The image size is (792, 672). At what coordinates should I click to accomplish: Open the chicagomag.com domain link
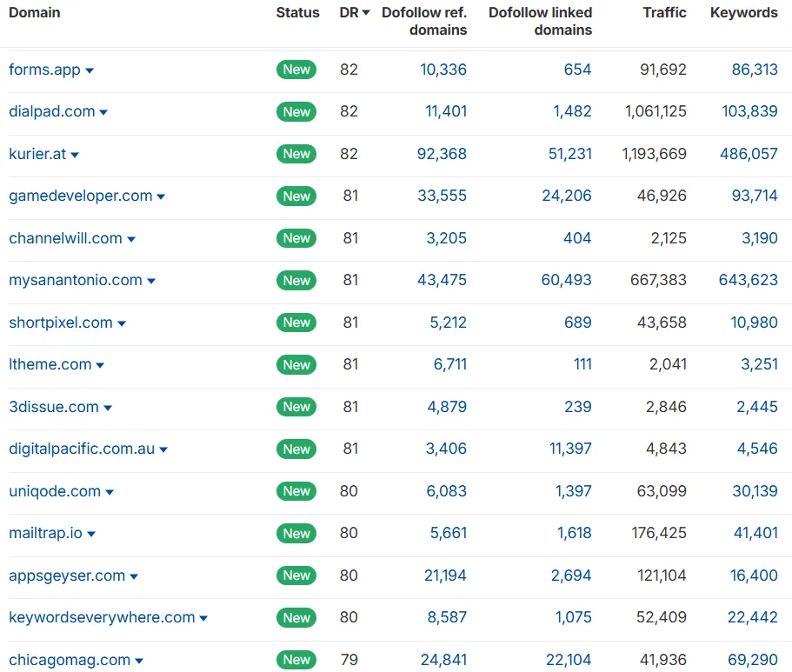click(70, 661)
